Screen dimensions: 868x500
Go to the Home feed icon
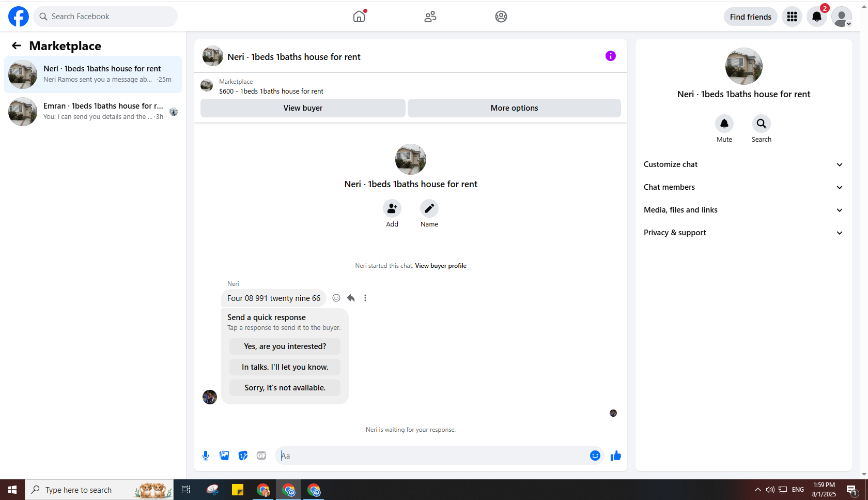coord(359,17)
